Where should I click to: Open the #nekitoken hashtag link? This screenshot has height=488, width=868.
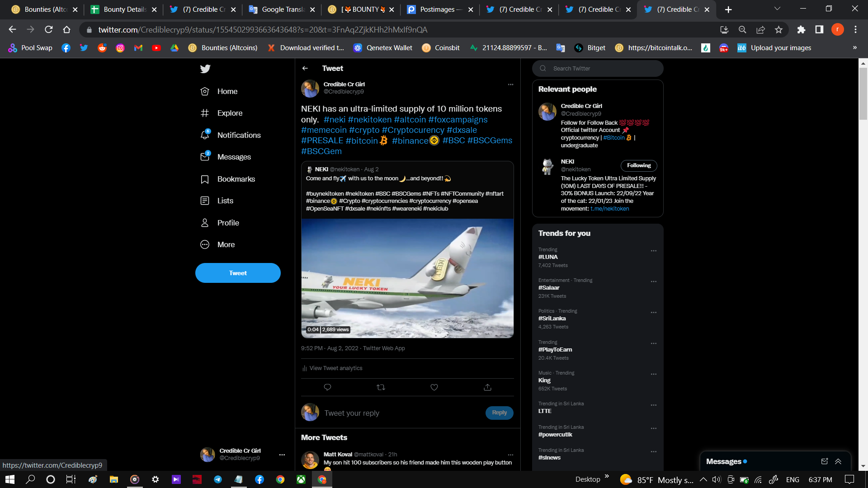(369, 120)
